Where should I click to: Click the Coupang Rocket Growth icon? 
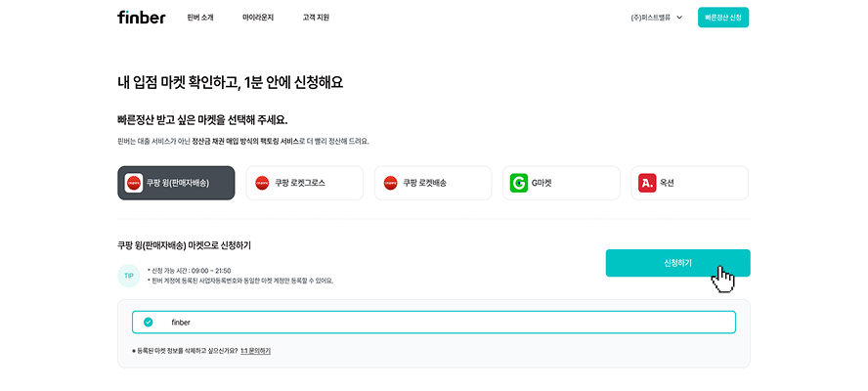[262, 183]
